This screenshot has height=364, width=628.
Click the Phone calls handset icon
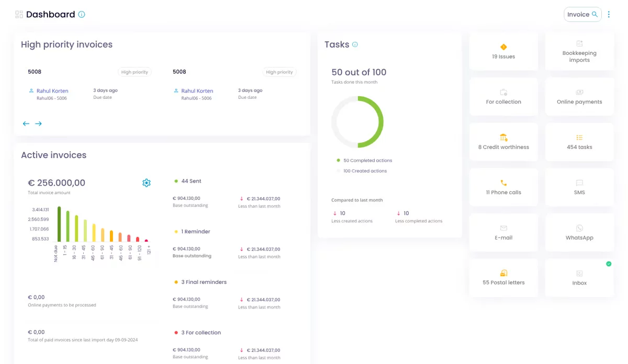tap(503, 183)
